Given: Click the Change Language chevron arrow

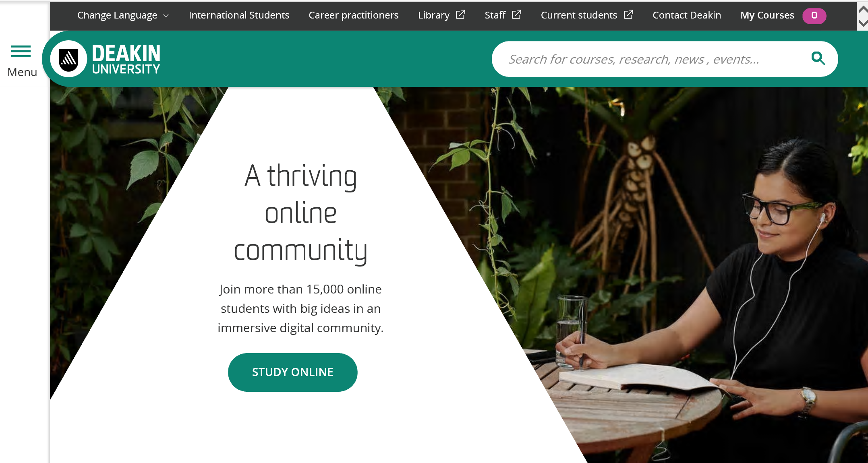Looking at the screenshot, I should click(x=166, y=16).
